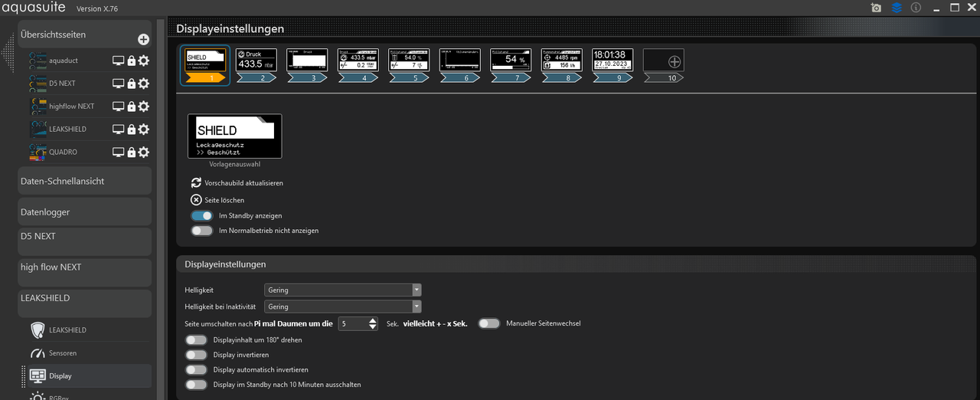Open the Daten-Schnellansicht section
Viewport: 980px width, 400px height.
click(84, 181)
